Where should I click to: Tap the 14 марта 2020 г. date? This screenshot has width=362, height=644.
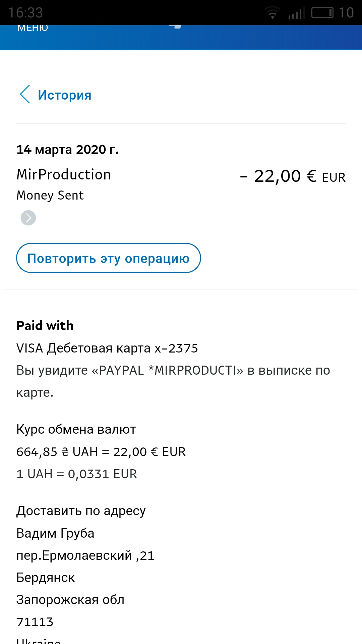(68, 150)
